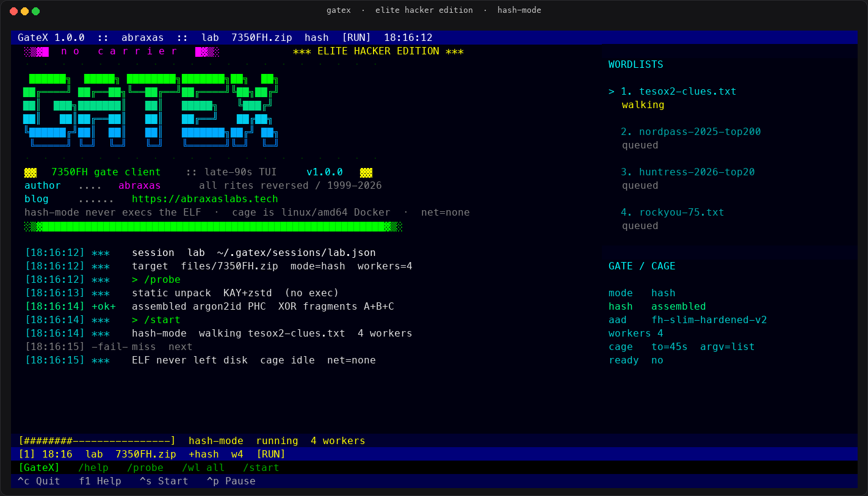Click the 'hash assembled' row
The height and width of the screenshot is (496, 868).
657,307
